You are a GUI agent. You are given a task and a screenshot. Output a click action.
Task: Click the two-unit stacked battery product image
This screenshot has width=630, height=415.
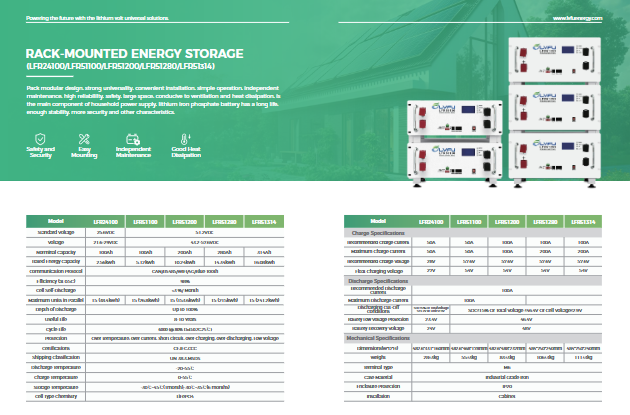tap(455, 143)
